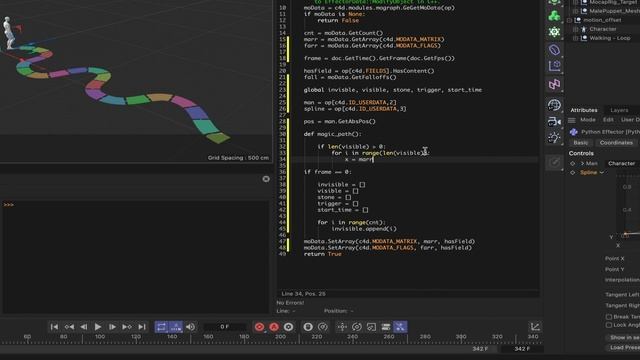Select the Walking - Loop object
The height and width of the screenshot is (360, 640).
610,38
